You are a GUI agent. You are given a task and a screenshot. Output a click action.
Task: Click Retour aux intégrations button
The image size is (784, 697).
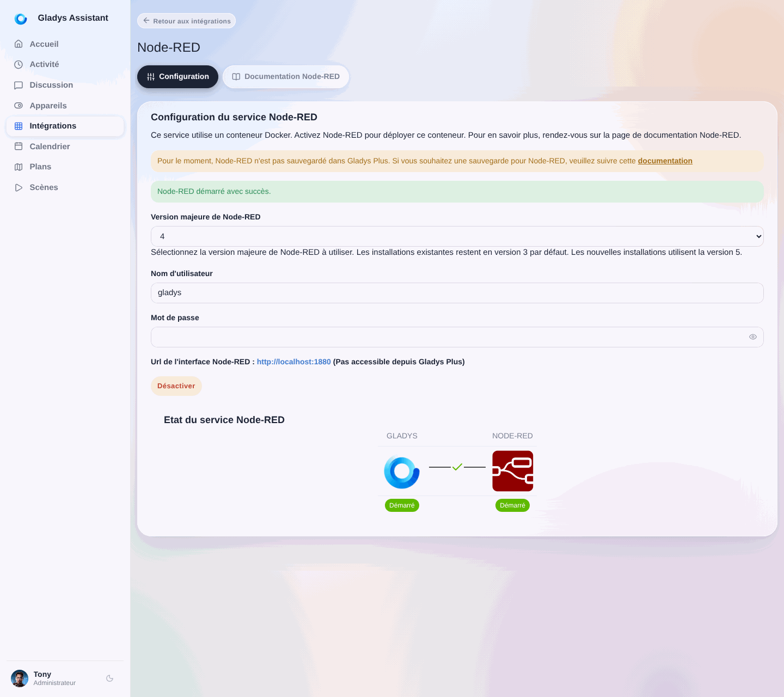point(186,21)
